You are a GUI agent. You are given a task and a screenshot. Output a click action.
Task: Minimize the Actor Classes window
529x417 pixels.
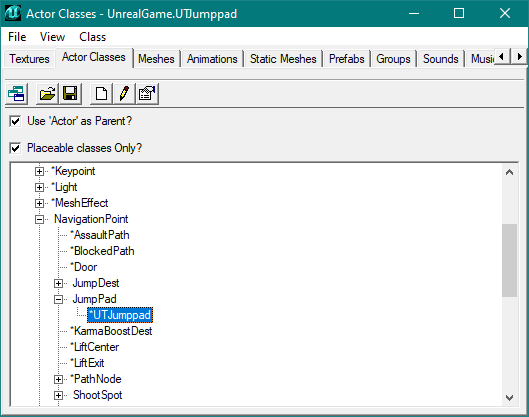[x=414, y=13]
